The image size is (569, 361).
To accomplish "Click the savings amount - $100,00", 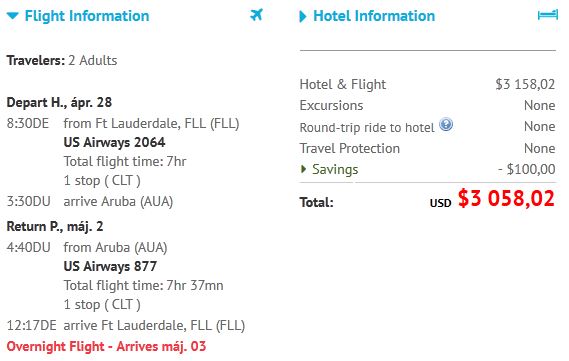I will [527, 169].
